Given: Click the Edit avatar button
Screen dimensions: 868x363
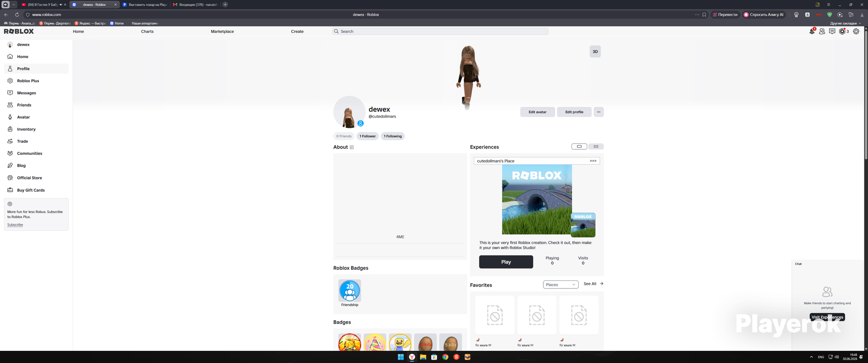Looking at the screenshot, I should click(x=538, y=112).
